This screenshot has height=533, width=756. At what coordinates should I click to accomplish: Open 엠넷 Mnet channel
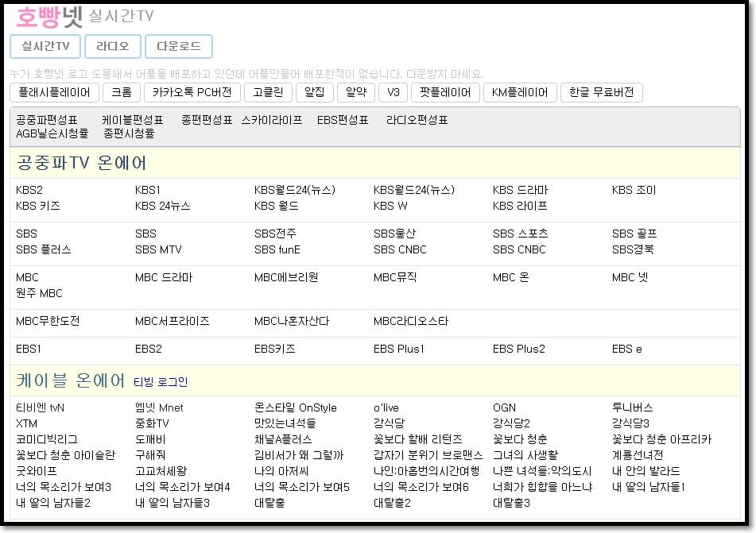[x=159, y=407]
